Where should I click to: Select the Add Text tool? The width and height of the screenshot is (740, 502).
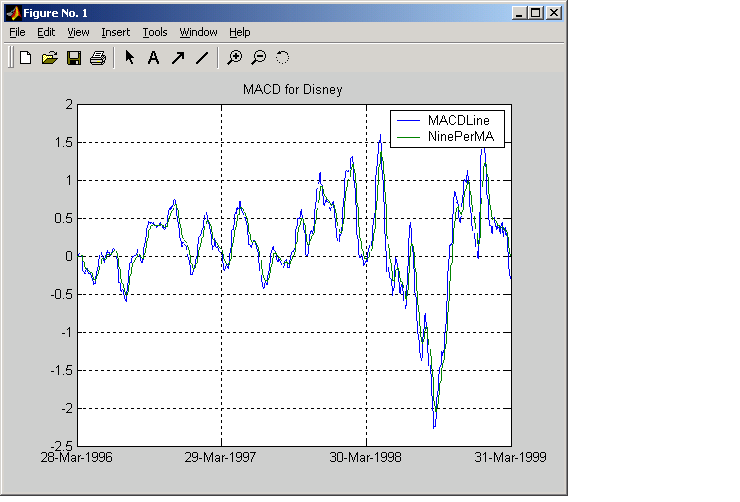(153, 58)
